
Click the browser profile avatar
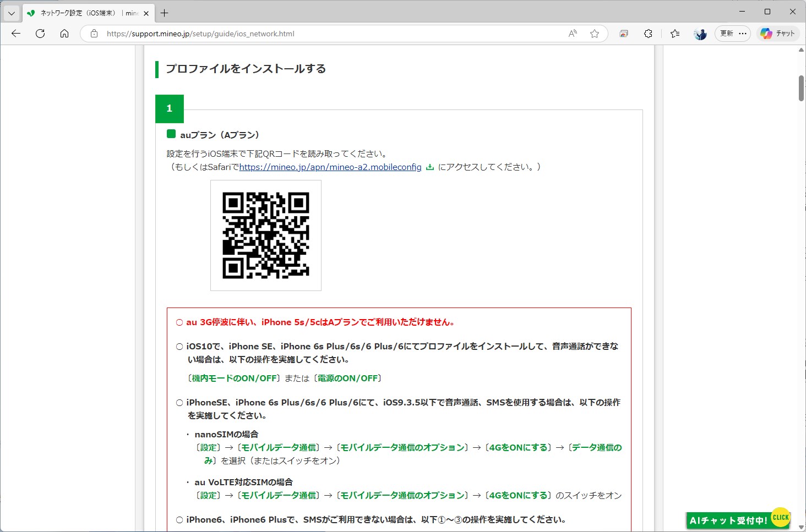point(700,34)
